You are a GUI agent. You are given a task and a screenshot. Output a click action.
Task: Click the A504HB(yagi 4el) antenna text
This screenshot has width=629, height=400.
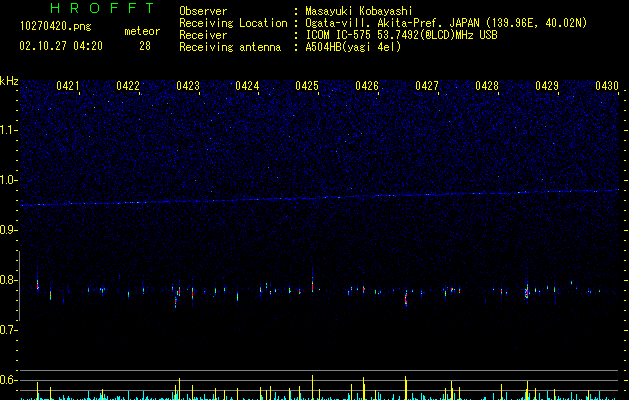pyautogui.click(x=353, y=47)
